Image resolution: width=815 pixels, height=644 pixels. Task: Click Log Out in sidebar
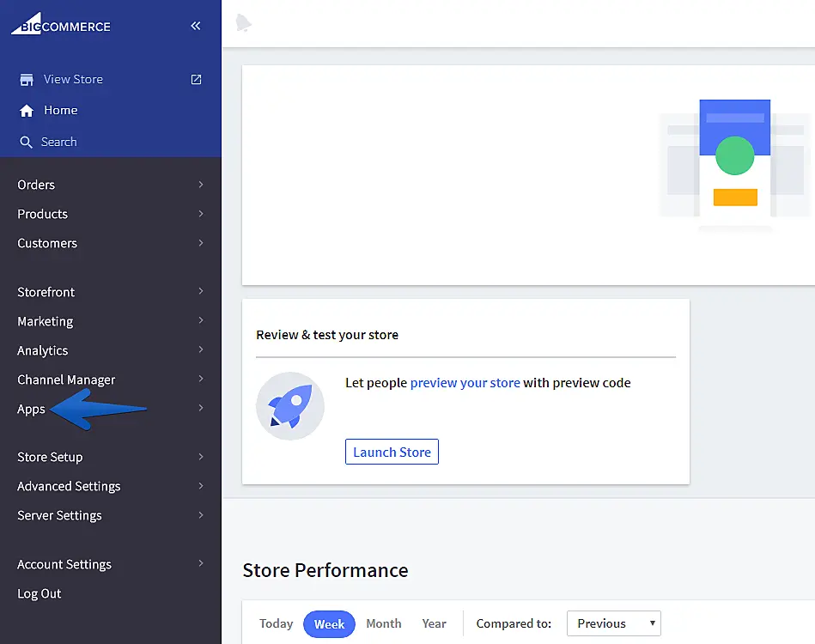click(x=40, y=593)
